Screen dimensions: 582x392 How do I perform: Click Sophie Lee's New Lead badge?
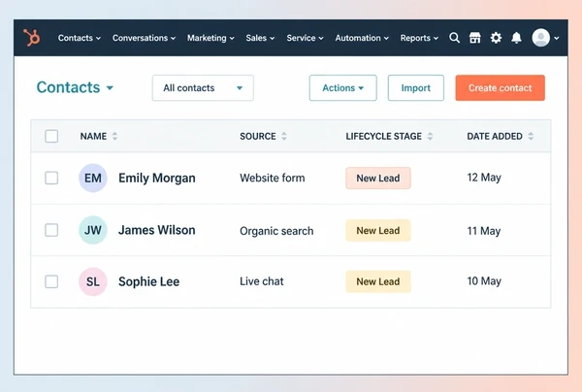pyautogui.click(x=378, y=281)
